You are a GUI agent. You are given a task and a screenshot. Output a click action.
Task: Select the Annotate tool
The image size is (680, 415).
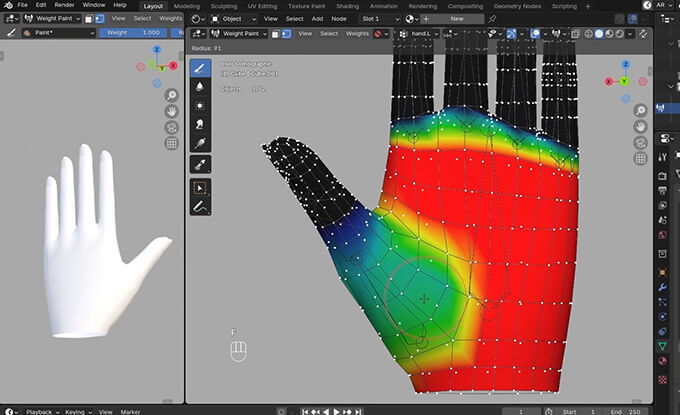[200, 207]
